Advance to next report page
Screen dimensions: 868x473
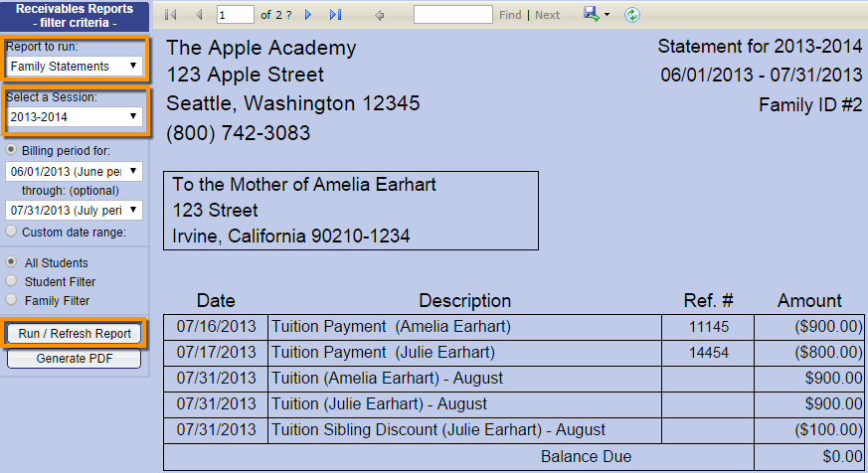[308, 15]
